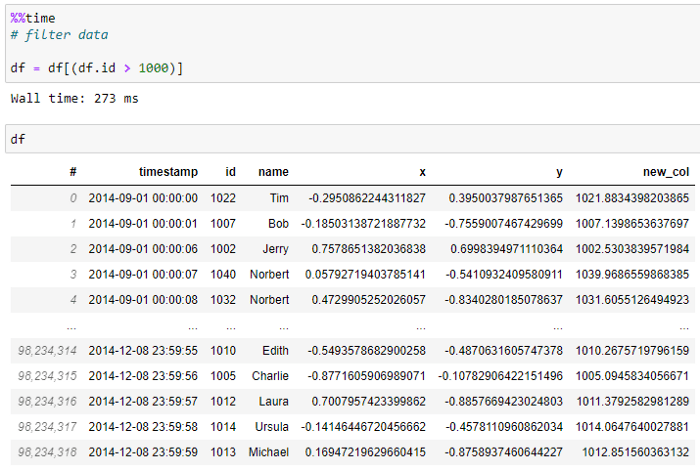Click the name cell 'Bob' in row 1
Screen dimensions: 700x469
[x=278, y=223]
